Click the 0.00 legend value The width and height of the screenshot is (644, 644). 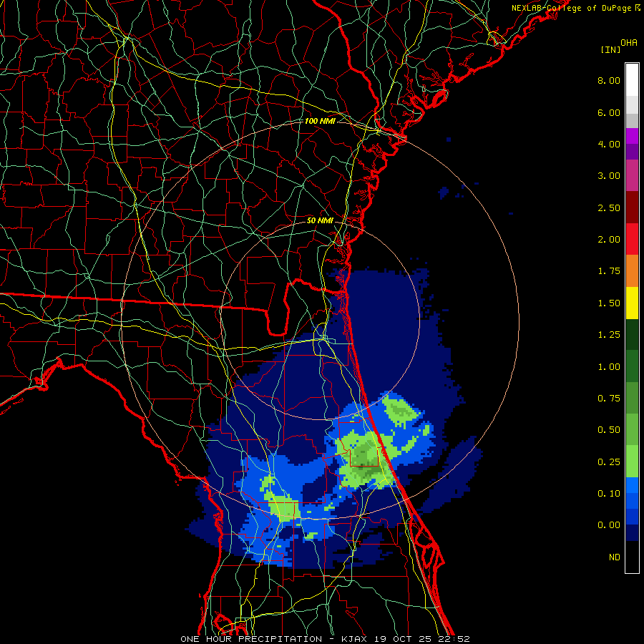click(x=609, y=525)
